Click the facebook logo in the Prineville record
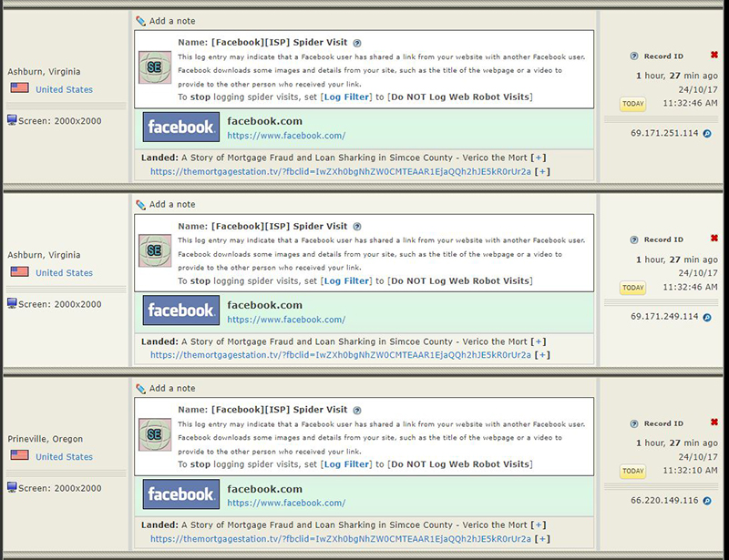This screenshot has width=729, height=560. (180, 494)
